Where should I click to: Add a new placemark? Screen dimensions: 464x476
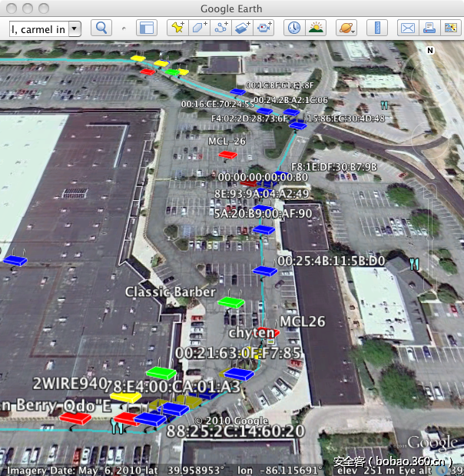(177, 28)
